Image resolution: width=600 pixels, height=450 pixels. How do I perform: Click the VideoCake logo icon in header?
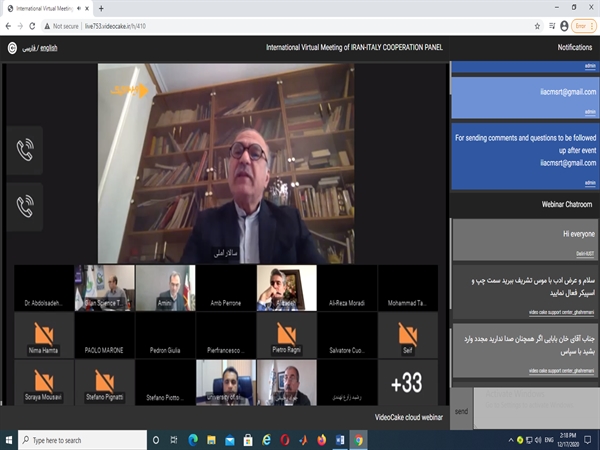click(12, 48)
